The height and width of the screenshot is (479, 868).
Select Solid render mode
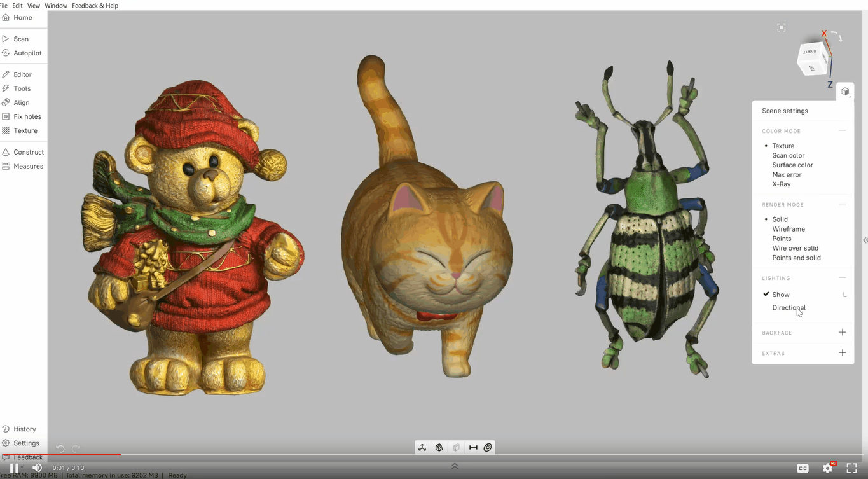780,219
